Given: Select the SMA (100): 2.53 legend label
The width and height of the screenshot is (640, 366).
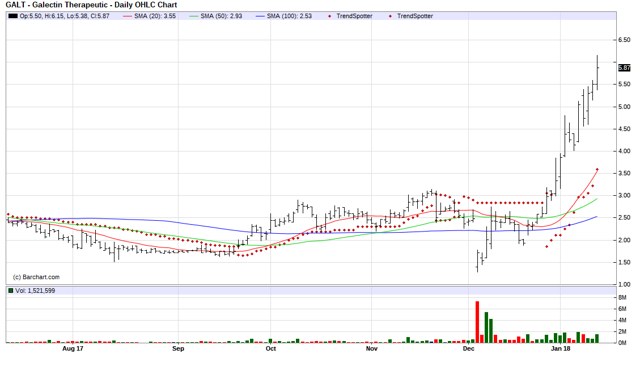Looking at the screenshot, I should (x=289, y=16).
